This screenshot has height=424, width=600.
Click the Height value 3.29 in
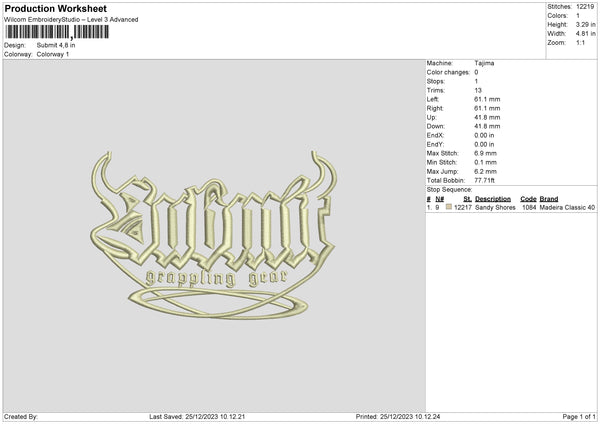coord(585,24)
